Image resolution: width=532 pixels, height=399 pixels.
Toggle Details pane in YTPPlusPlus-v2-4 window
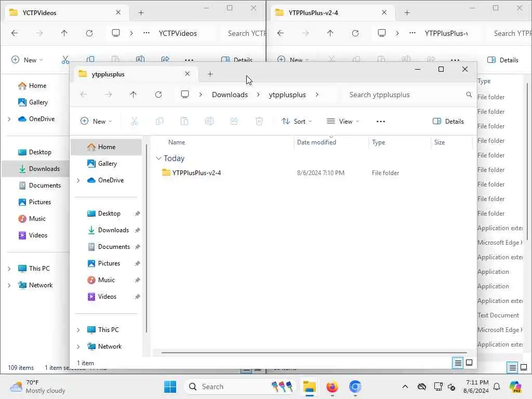(x=502, y=60)
